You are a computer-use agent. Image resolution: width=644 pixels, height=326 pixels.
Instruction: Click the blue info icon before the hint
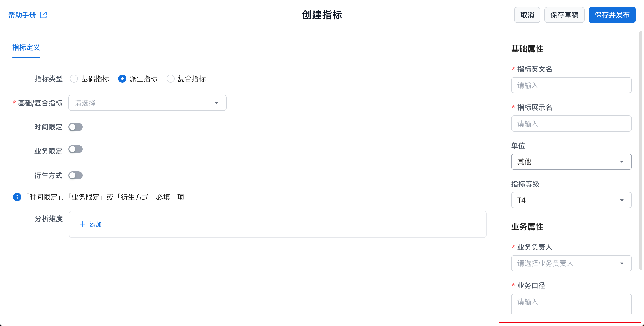coord(17,197)
